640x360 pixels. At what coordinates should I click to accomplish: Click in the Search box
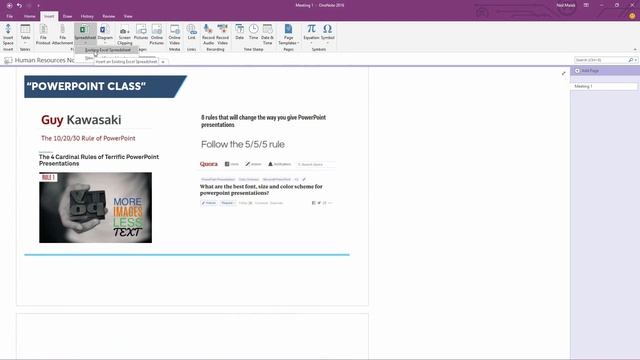[x=601, y=60]
